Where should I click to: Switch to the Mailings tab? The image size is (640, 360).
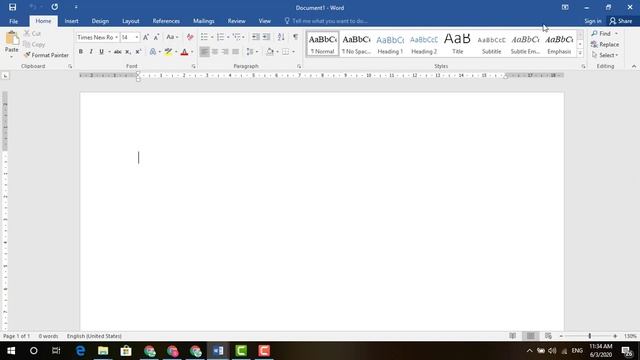pos(204,21)
